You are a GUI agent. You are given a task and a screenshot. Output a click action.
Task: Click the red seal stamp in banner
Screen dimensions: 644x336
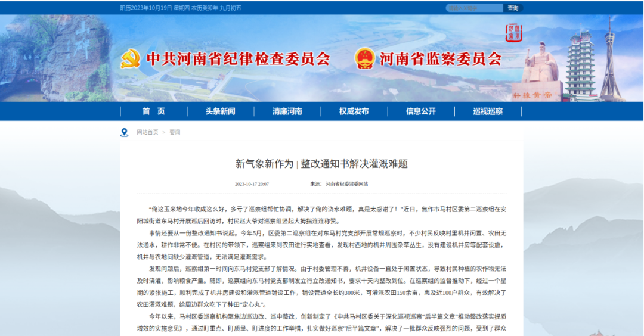(x=513, y=33)
